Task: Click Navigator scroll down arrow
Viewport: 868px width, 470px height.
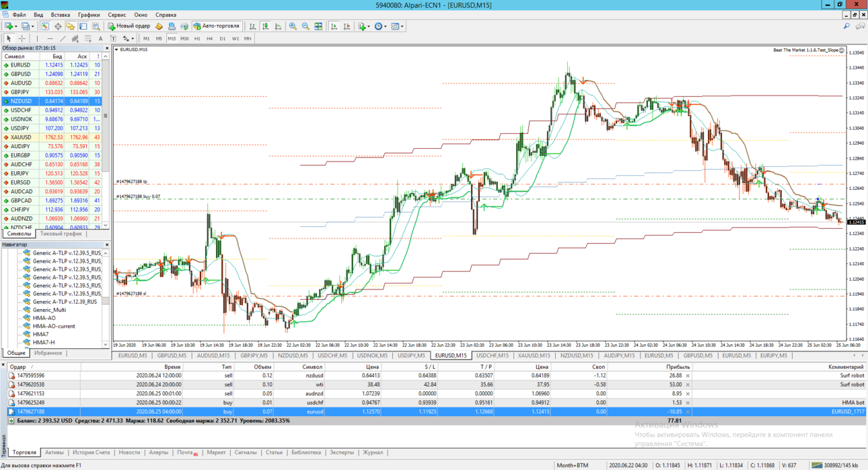Action: [x=106, y=344]
